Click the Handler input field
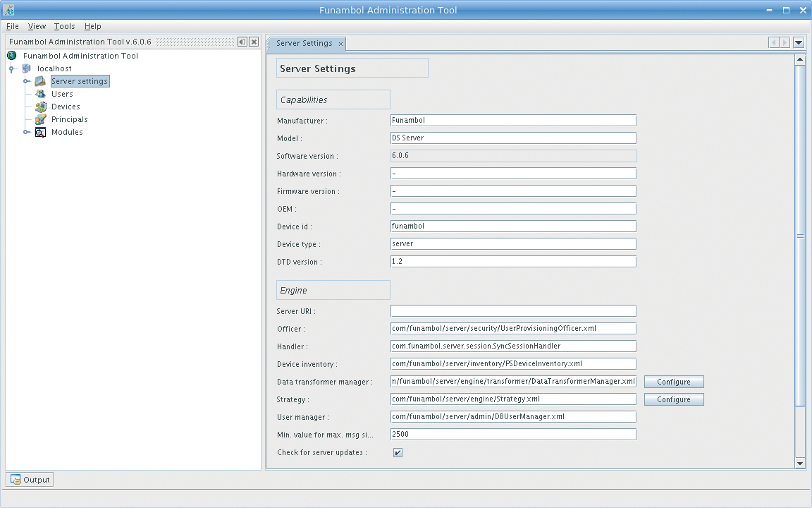Image resolution: width=812 pixels, height=508 pixels. (x=513, y=346)
